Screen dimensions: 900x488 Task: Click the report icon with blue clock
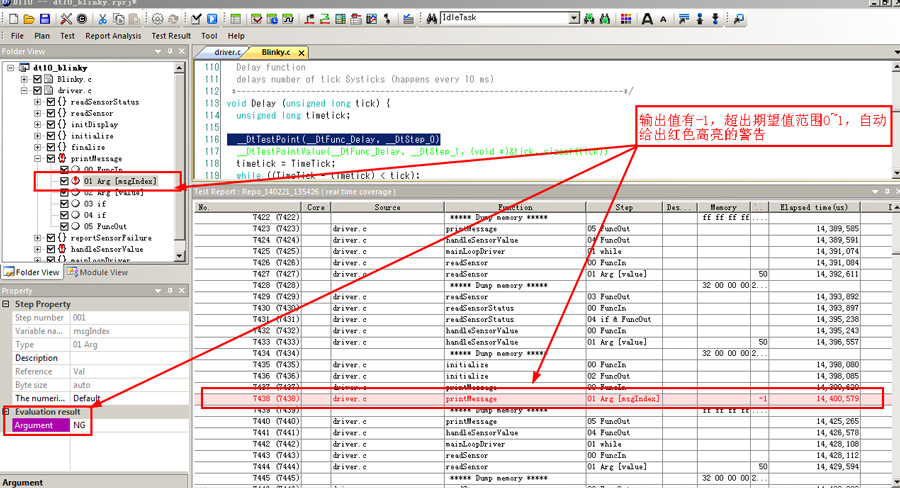[272, 19]
